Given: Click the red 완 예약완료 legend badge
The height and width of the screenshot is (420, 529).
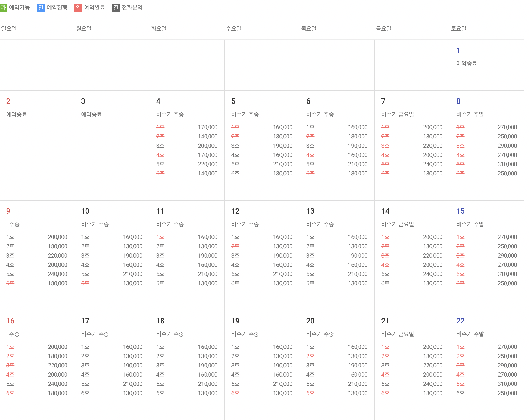Looking at the screenshot, I should point(78,8).
